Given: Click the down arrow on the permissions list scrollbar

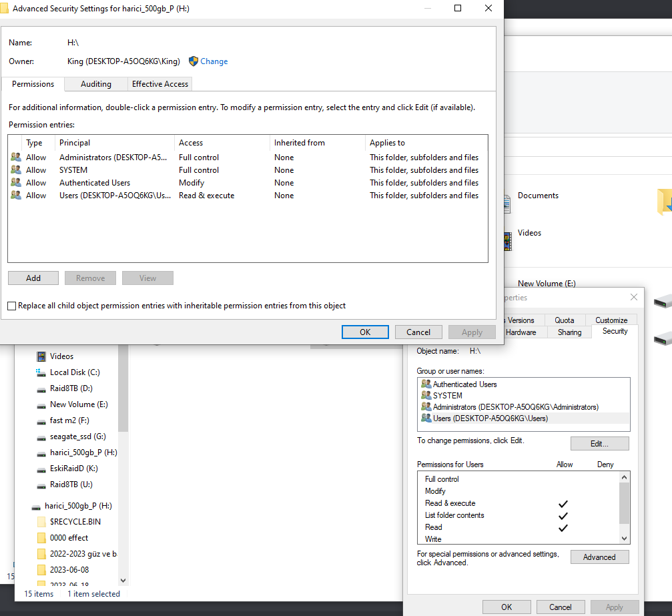Looking at the screenshot, I should [x=625, y=539].
